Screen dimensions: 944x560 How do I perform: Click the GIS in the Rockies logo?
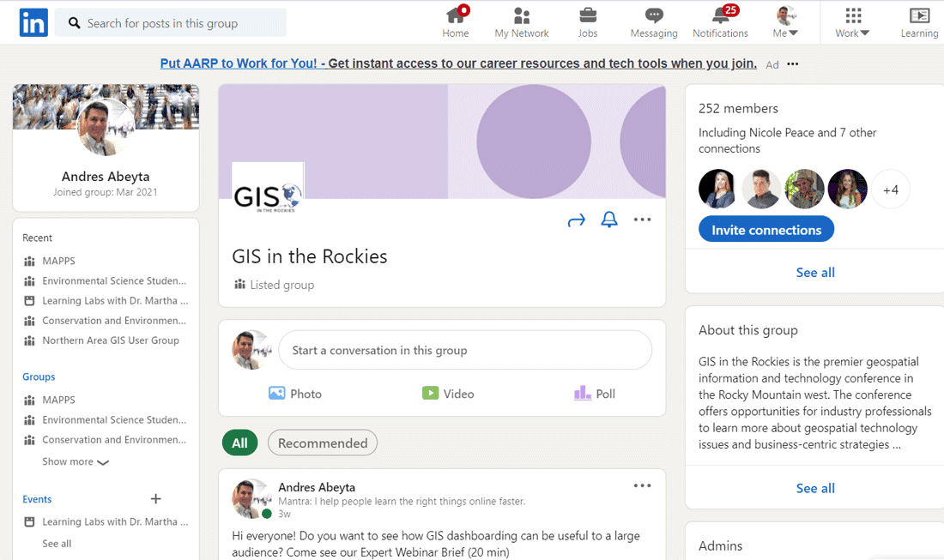tap(268, 188)
